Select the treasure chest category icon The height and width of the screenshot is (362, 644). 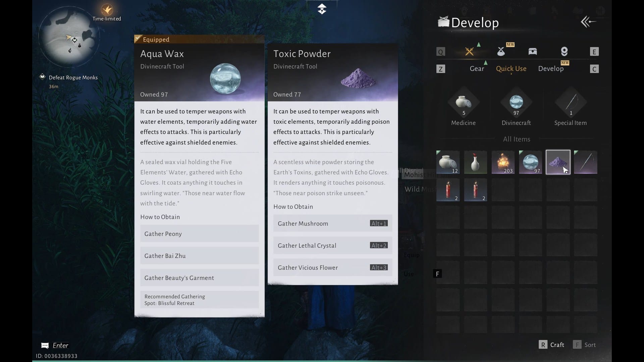(532, 51)
